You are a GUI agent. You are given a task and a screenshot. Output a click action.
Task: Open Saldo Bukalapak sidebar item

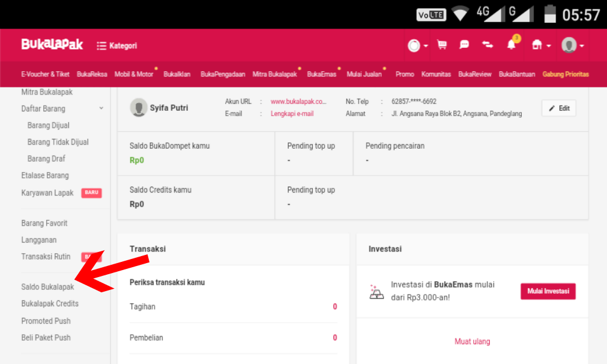click(x=48, y=287)
